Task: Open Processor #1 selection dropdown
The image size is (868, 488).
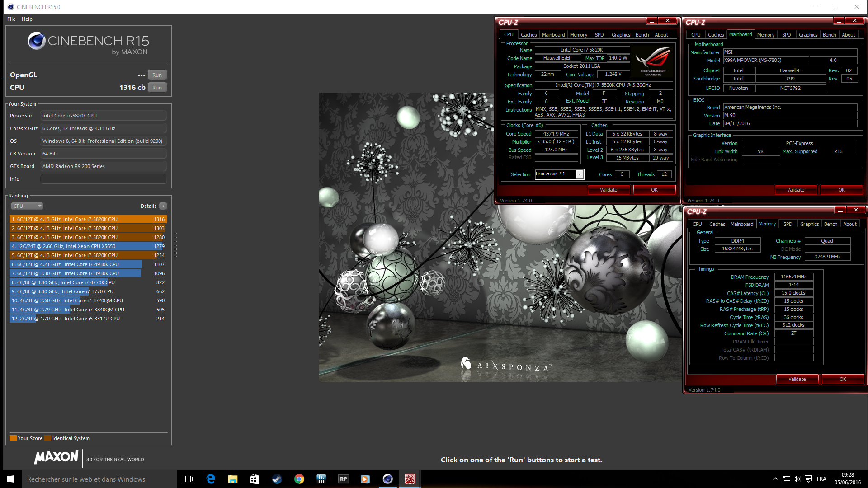Action: click(559, 174)
